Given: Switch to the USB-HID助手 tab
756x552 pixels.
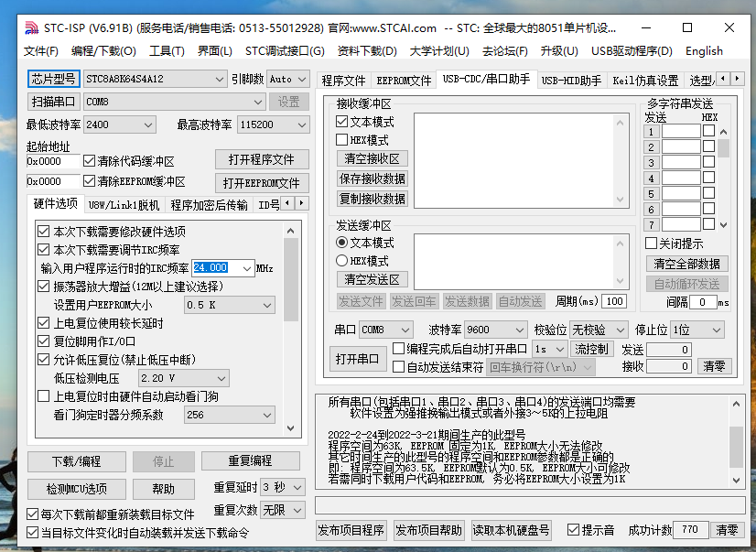Looking at the screenshot, I should 571,81.
